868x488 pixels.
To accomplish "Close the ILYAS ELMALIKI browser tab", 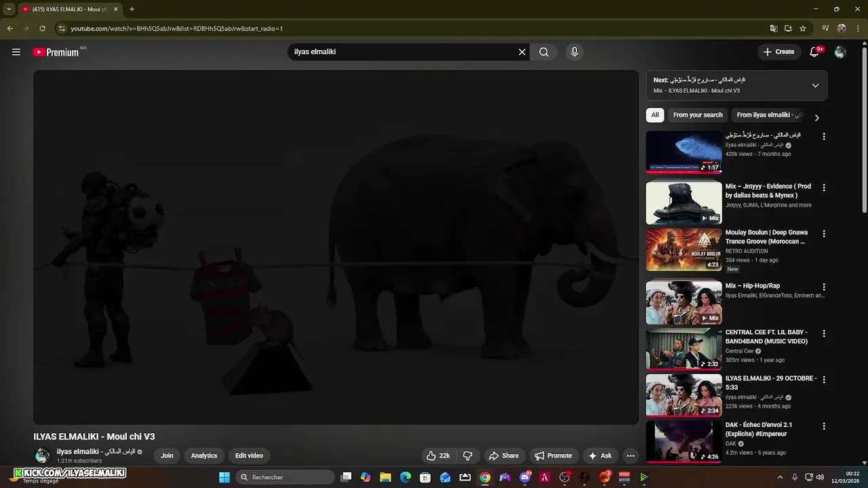I will [115, 9].
